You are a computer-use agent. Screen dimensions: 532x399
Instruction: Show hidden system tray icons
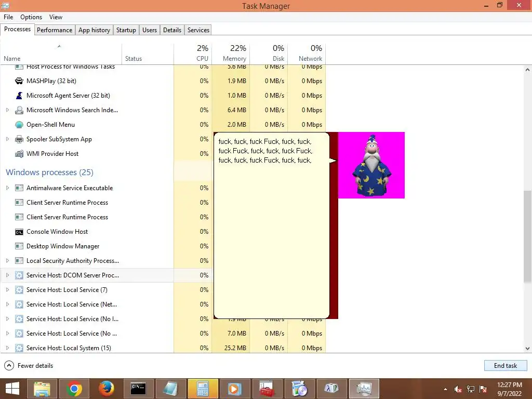pos(445,389)
